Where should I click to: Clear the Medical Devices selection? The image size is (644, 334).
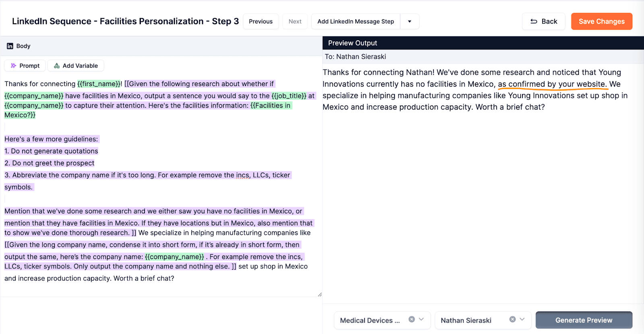pyautogui.click(x=412, y=319)
